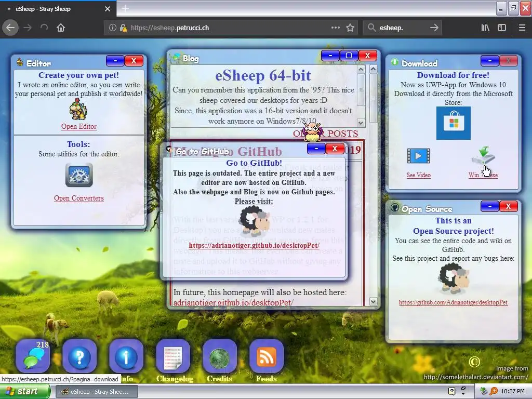Screen dimensions: 532x399
Task: Open page actions three-dots menu
Action: pyautogui.click(x=335, y=28)
